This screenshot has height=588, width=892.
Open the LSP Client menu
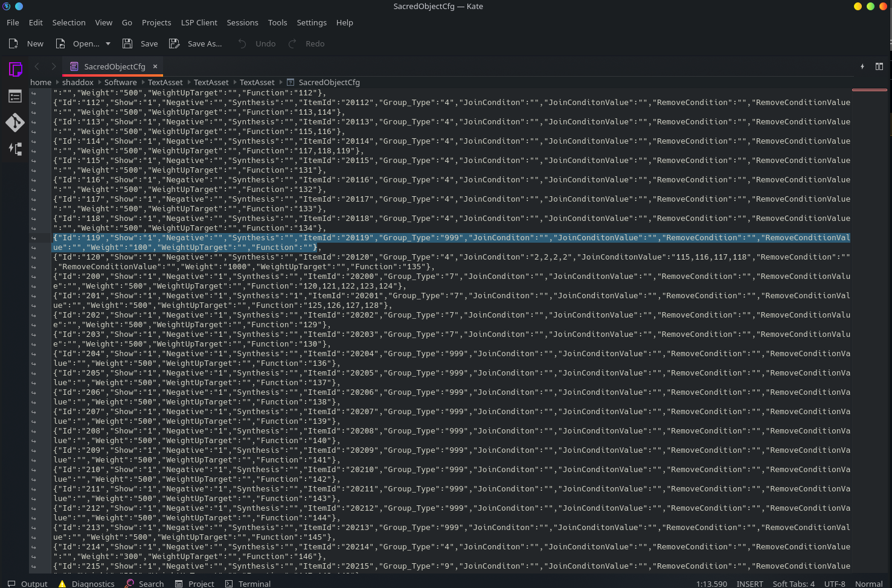(x=199, y=22)
